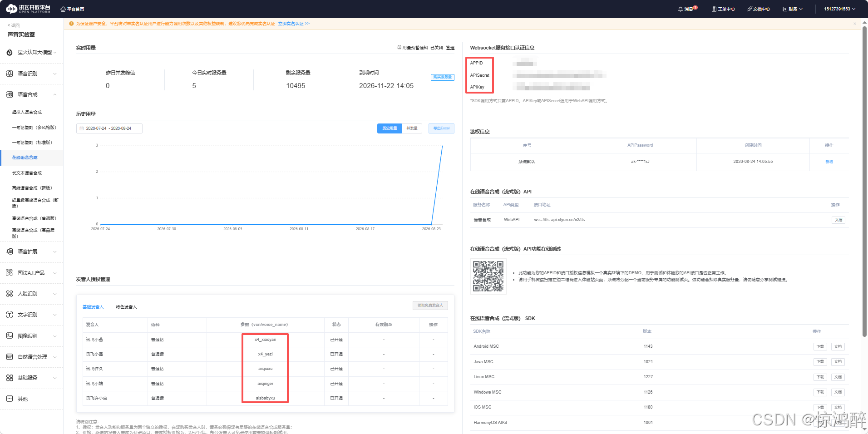Click the calendar icon in date range field
The height and width of the screenshot is (434, 868).
tap(82, 128)
